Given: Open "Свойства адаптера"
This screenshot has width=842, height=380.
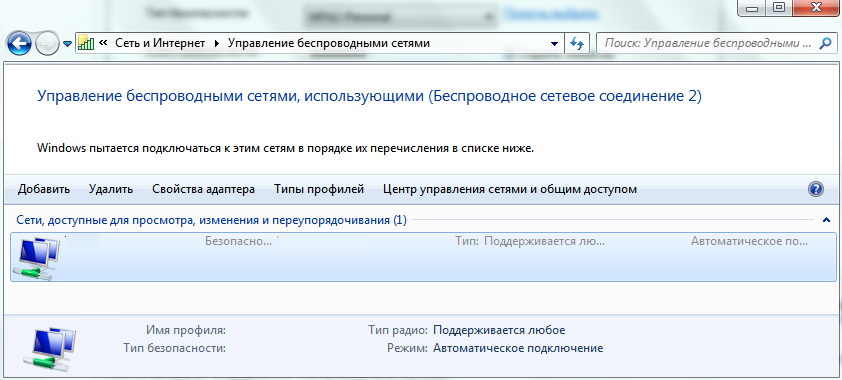Looking at the screenshot, I should point(204,189).
